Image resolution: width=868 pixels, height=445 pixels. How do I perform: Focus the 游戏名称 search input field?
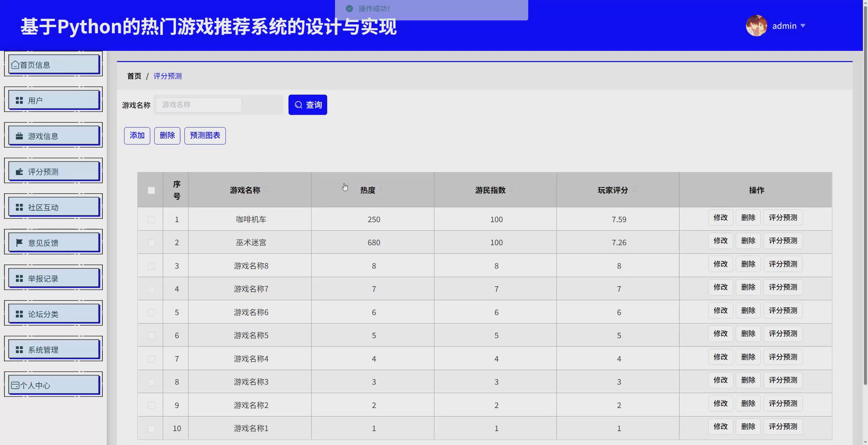click(x=199, y=105)
